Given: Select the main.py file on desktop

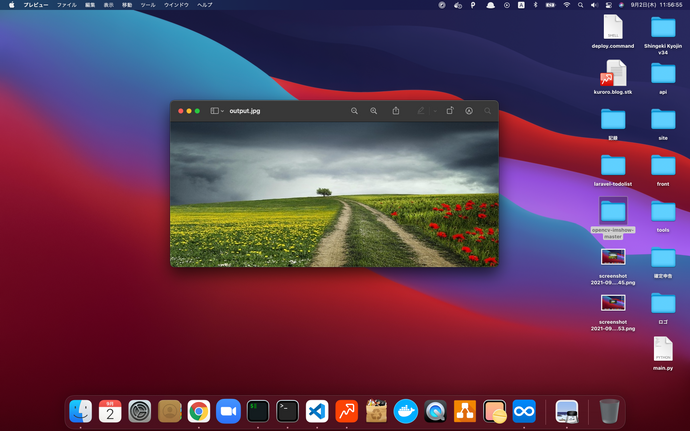Looking at the screenshot, I should [x=663, y=349].
